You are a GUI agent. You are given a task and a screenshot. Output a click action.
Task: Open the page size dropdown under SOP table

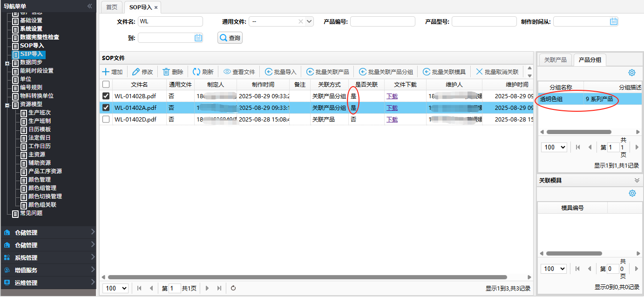click(115, 288)
